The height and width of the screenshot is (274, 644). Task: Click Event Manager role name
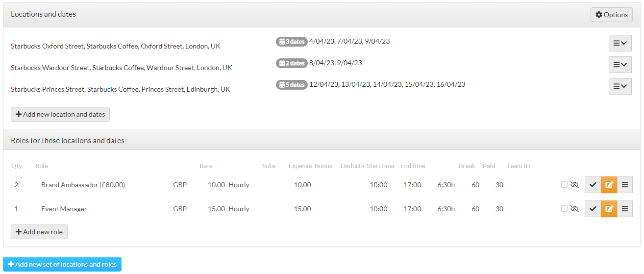tap(64, 209)
